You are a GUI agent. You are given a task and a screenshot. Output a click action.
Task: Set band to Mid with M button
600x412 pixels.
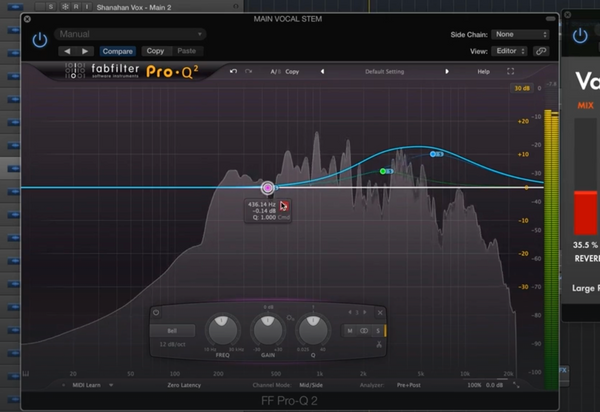pyautogui.click(x=350, y=331)
